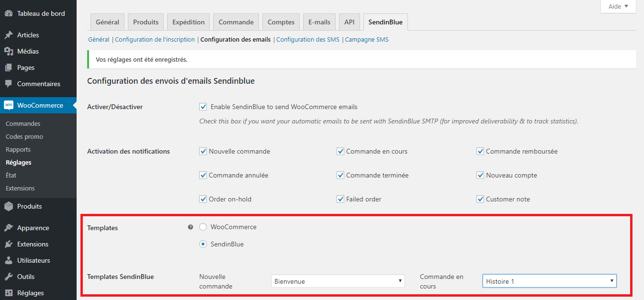Viewport: 644px width, 300px height.
Task: Switch to the Général settings tab
Action: 108,22
